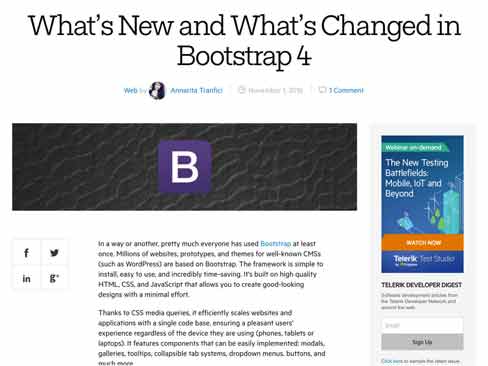Focus the Email input field
Viewport: 488px width, 366px height.
[x=422, y=325]
